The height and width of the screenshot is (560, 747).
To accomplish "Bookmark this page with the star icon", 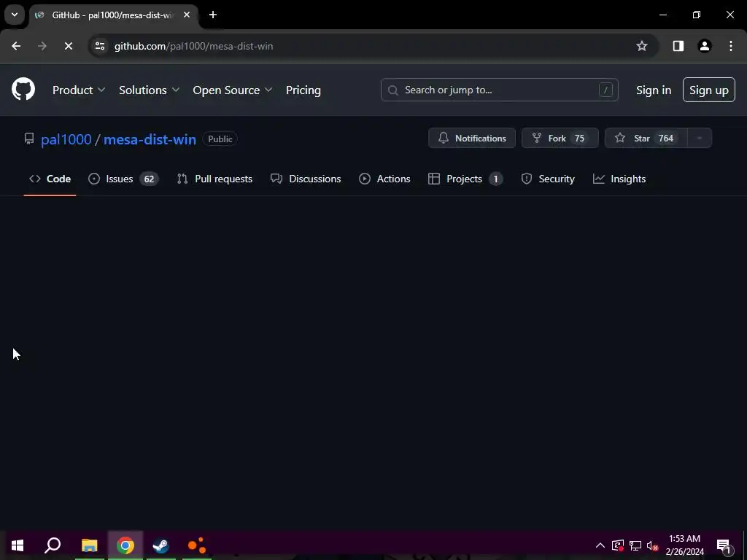I will (x=642, y=46).
